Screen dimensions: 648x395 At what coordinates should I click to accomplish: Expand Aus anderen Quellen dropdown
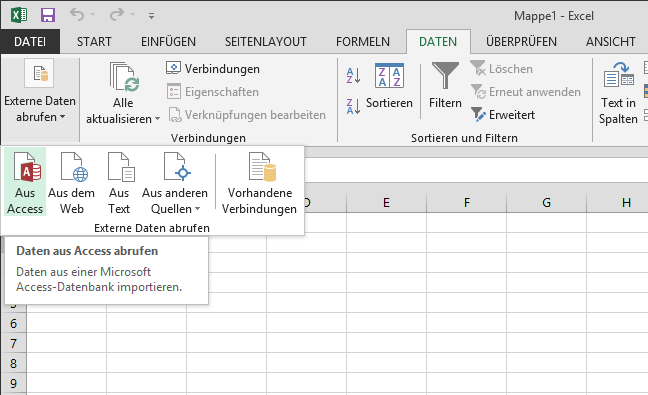pos(175,183)
